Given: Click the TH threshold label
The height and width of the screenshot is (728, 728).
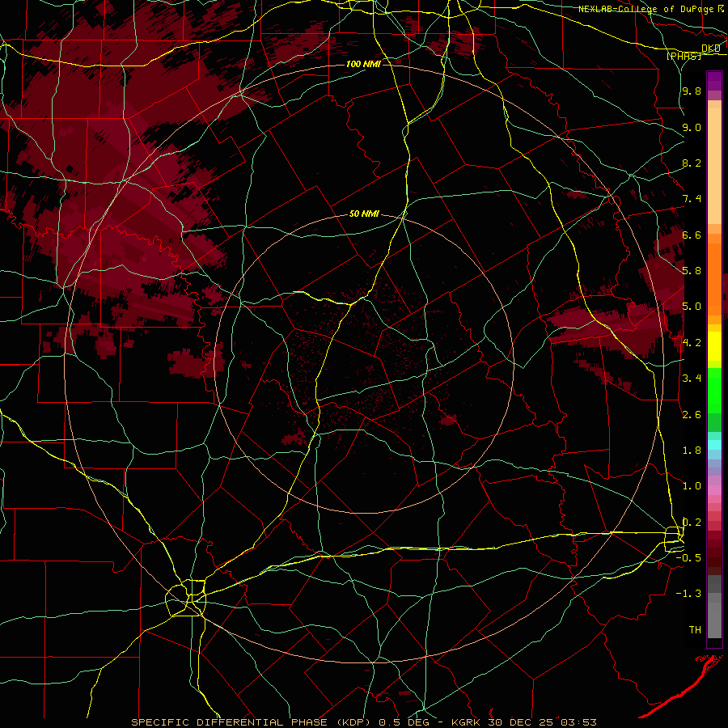Looking at the screenshot, I should [x=695, y=630].
